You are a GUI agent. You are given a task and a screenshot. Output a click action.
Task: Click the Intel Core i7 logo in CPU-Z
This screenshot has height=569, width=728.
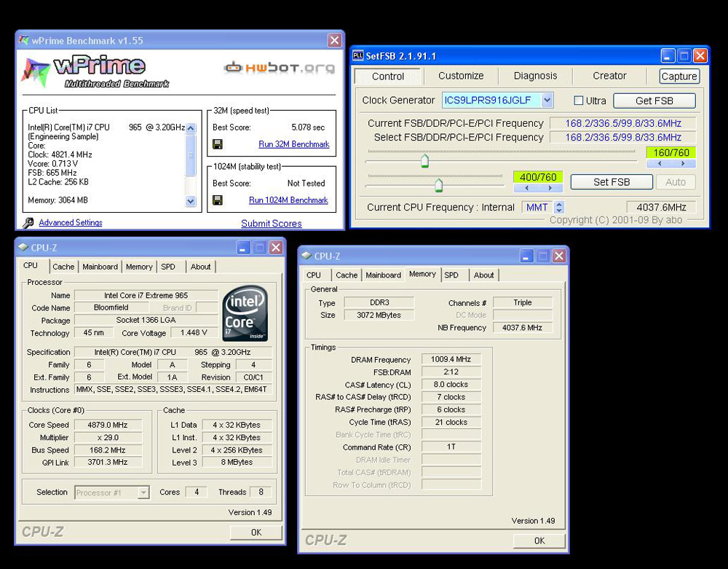tap(245, 313)
